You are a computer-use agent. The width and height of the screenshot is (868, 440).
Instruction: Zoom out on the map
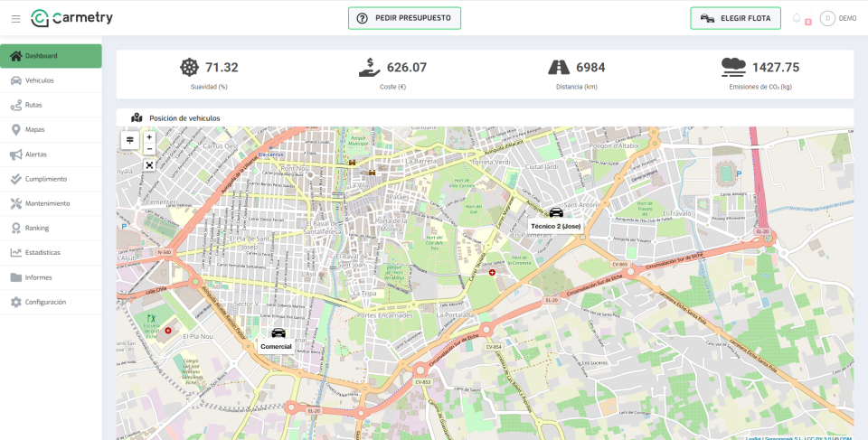pos(149,149)
